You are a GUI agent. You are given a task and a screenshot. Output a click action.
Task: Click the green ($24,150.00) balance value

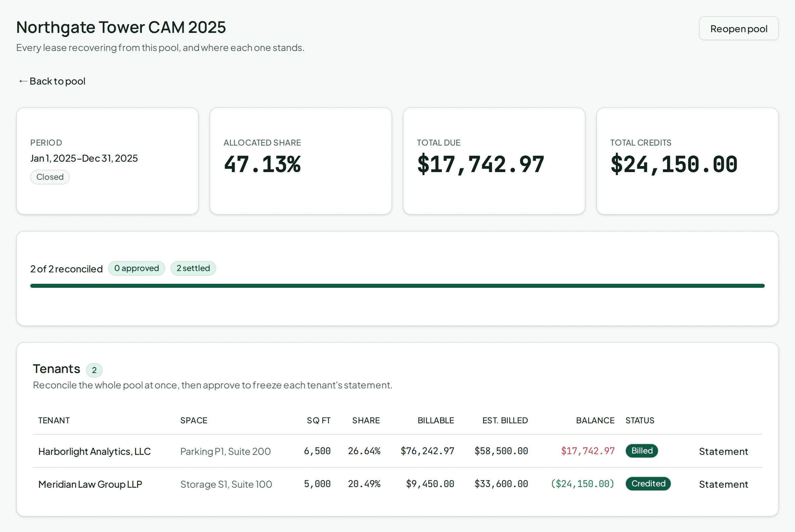coord(582,484)
